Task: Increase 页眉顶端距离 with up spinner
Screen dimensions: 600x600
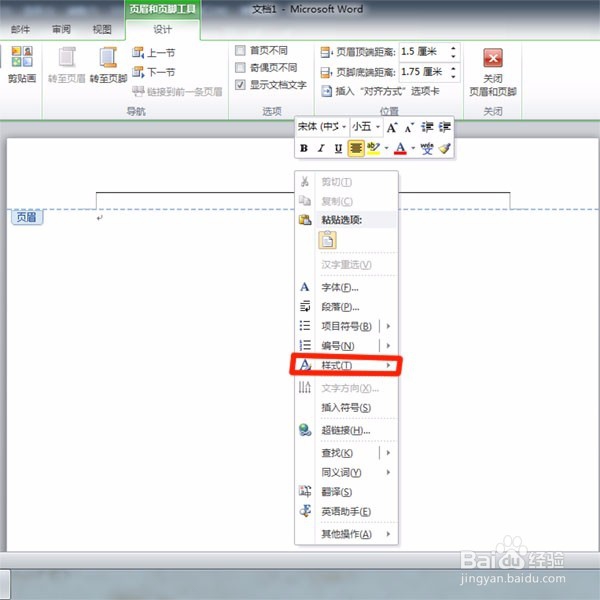Action: point(453,48)
